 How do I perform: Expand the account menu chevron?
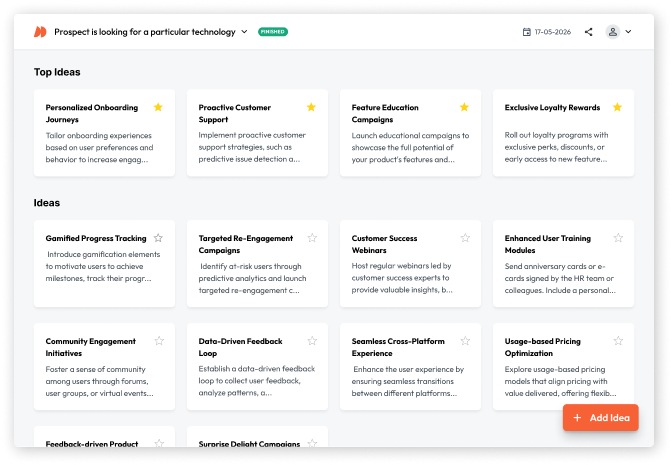628,32
